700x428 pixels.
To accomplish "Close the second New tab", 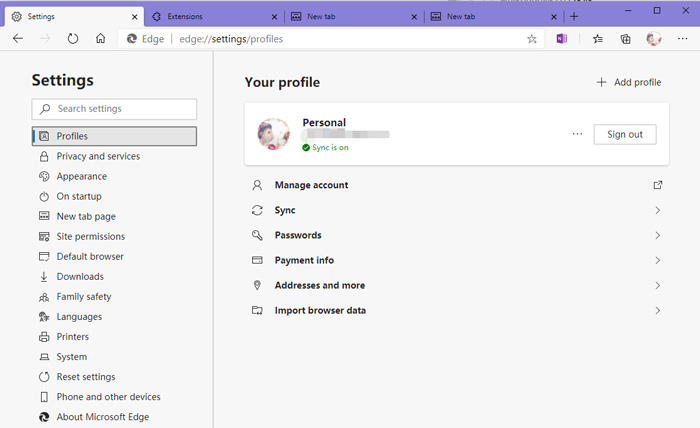I will coord(554,17).
